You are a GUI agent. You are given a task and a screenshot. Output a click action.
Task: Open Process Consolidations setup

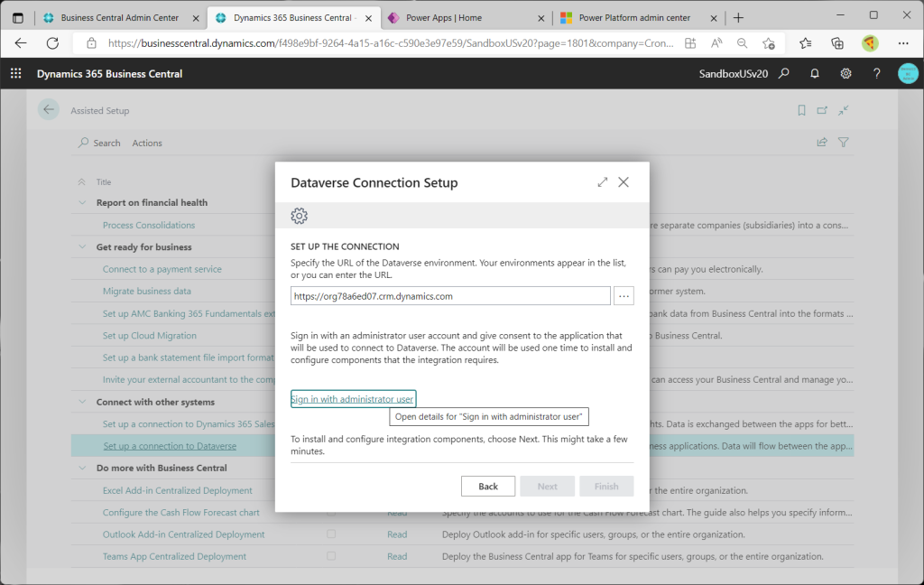click(x=149, y=225)
